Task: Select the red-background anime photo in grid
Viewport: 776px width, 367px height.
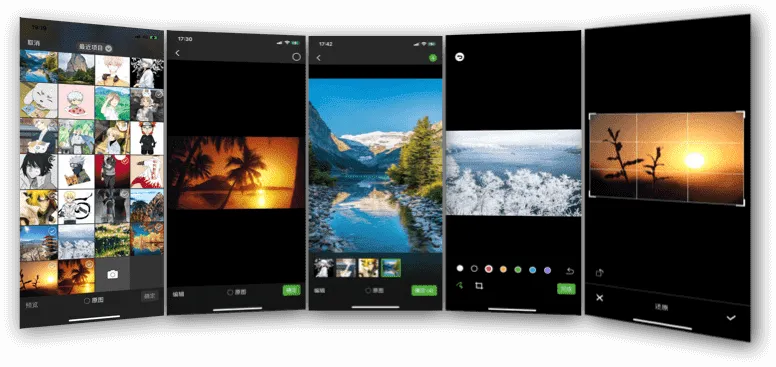Action: coord(112,172)
